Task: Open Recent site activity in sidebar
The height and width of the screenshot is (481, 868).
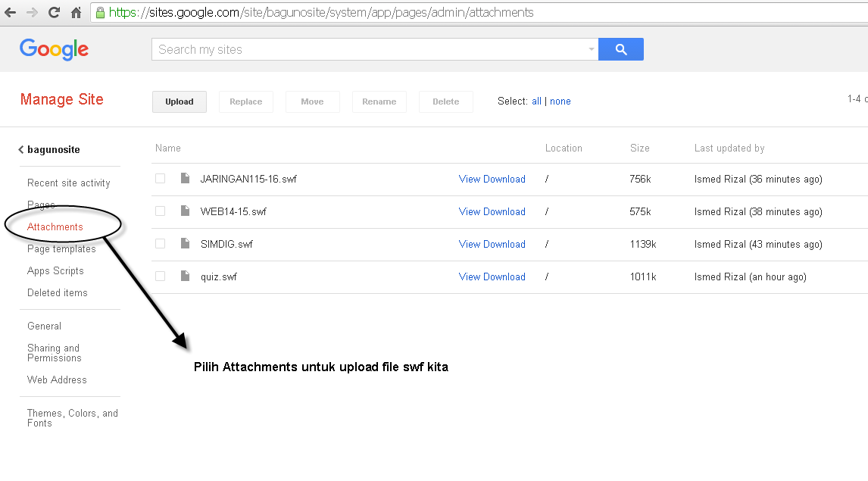Action: pyautogui.click(x=68, y=183)
